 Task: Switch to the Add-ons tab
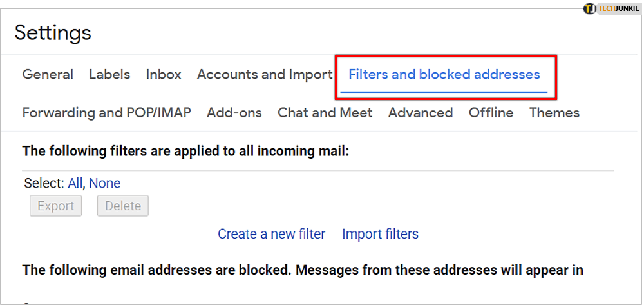[234, 113]
